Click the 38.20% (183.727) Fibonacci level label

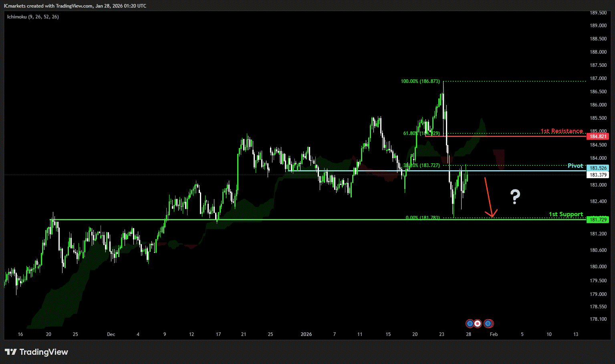(x=421, y=165)
